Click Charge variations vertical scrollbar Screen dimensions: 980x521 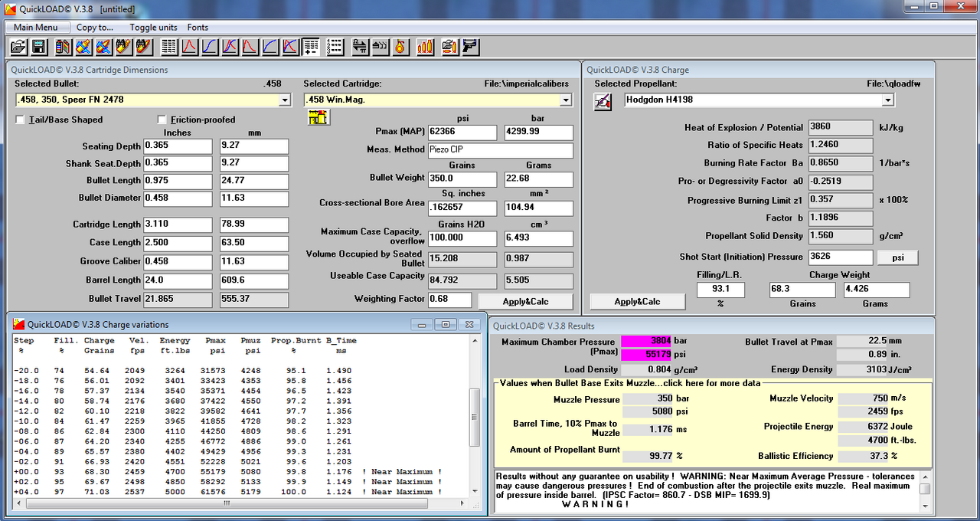[x=475, y=418]
